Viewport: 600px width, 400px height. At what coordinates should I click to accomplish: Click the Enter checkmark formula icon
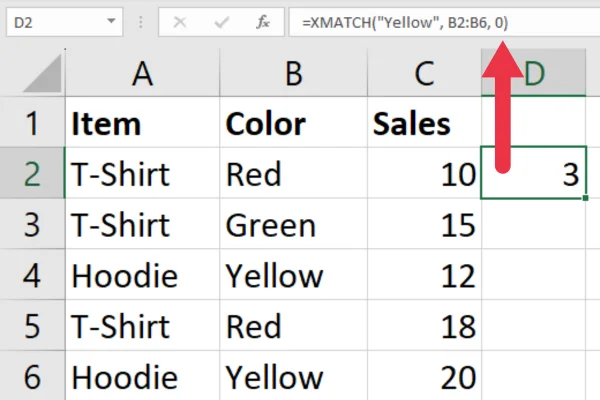click(x=222, y=22)
